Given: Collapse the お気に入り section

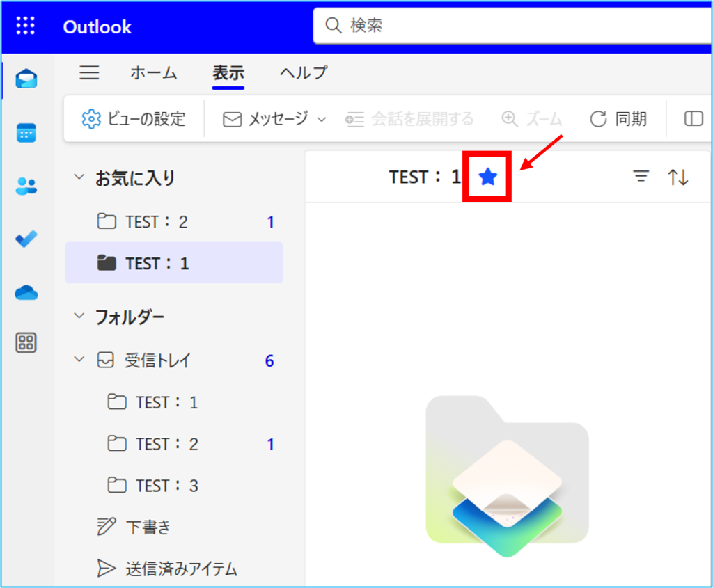Looking at the screenshot, I should [79, 178].
